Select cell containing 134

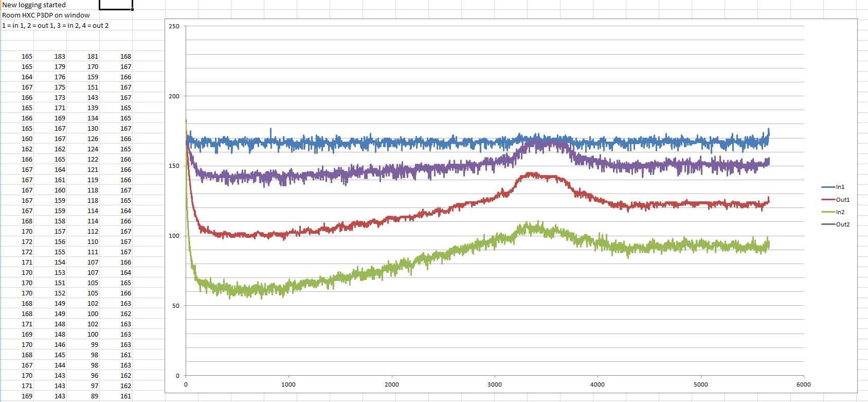(83, 118)
